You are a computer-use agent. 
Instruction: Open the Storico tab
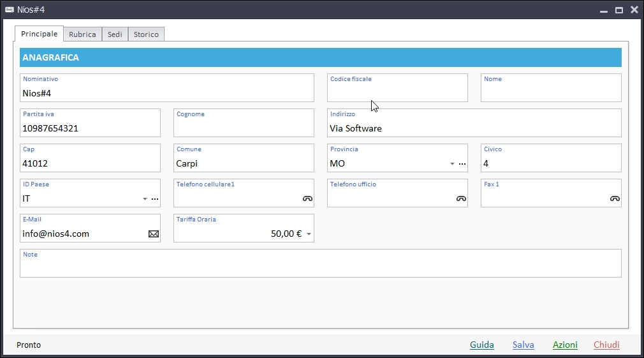click(x=146, y=34)
